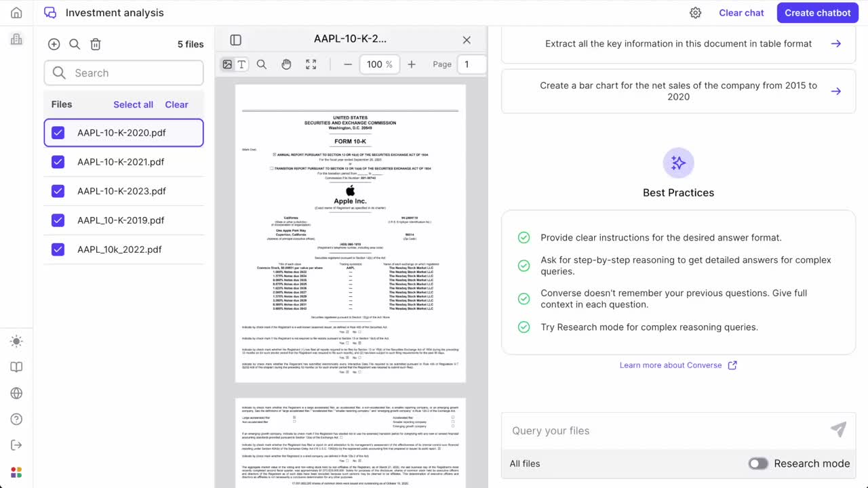Click the globe language icon

pos(16,393)
